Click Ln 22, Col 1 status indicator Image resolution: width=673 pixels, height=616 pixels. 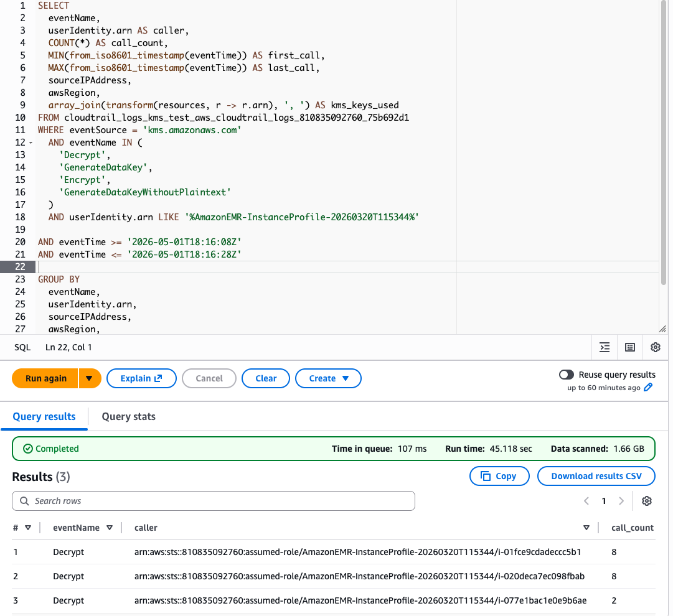(68, 347)
